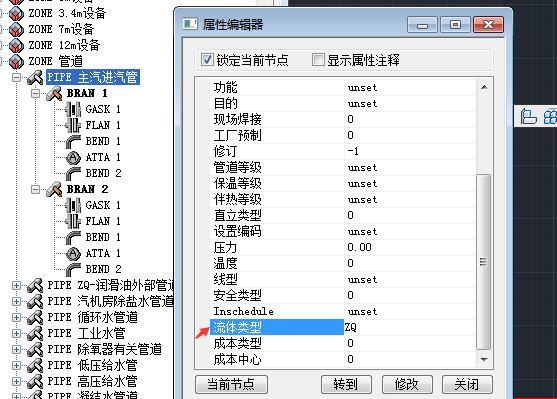This screenshot has width=557, height=399.
Task: Uncheck the 锁定当前节点 checkbox
Action: point(207,60)
